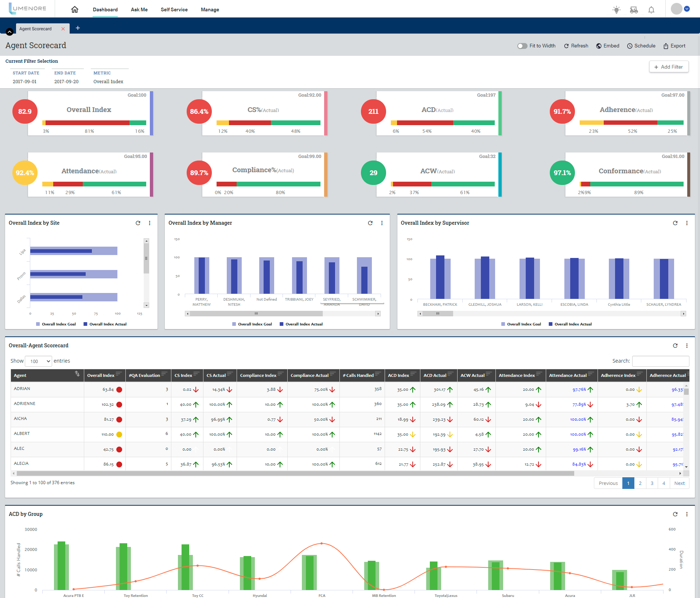Click the Add Filter button
700x598 pixels.
669,67
